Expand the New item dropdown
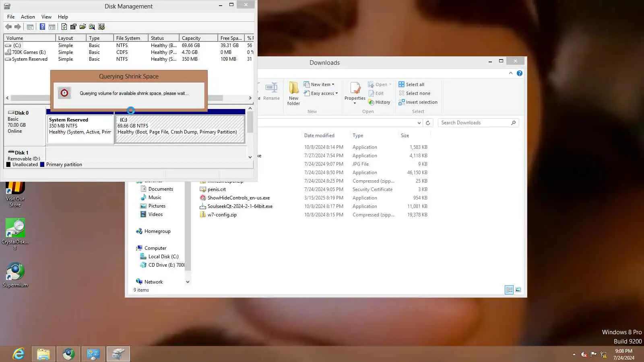Viewport: 644px width, 362px height. point(333,85)
